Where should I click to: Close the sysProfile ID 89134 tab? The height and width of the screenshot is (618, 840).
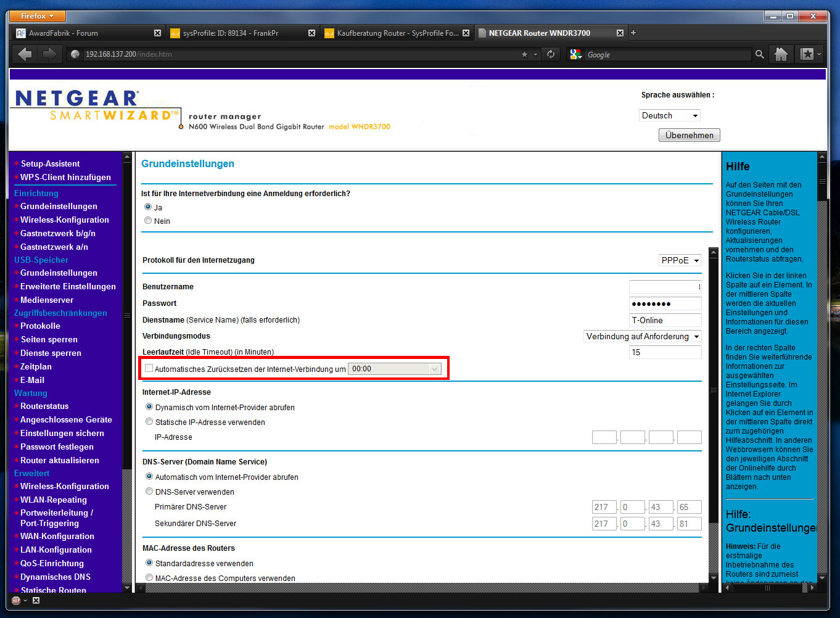point(311,33)
